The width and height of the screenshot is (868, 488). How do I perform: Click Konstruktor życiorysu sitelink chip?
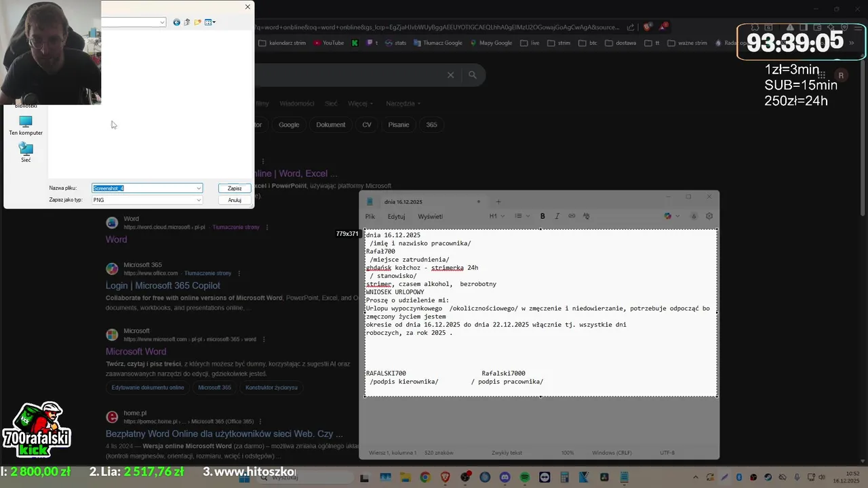click(271, 388)
